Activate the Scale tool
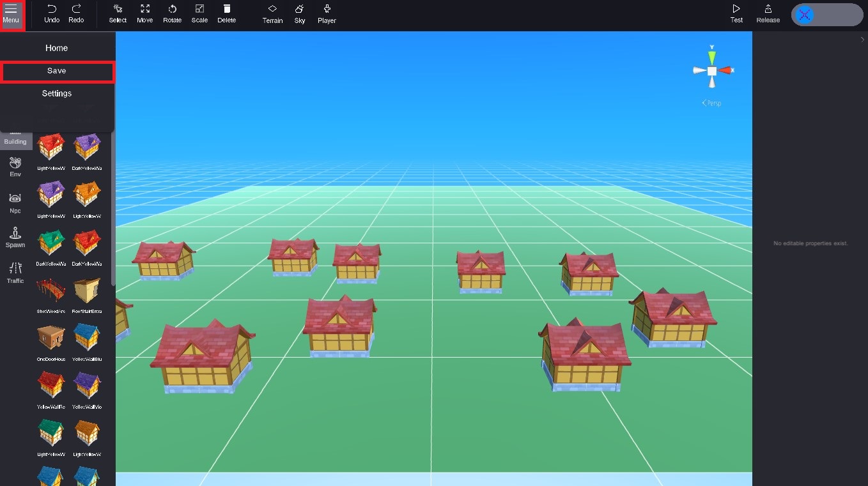 [x=199, y=13]
